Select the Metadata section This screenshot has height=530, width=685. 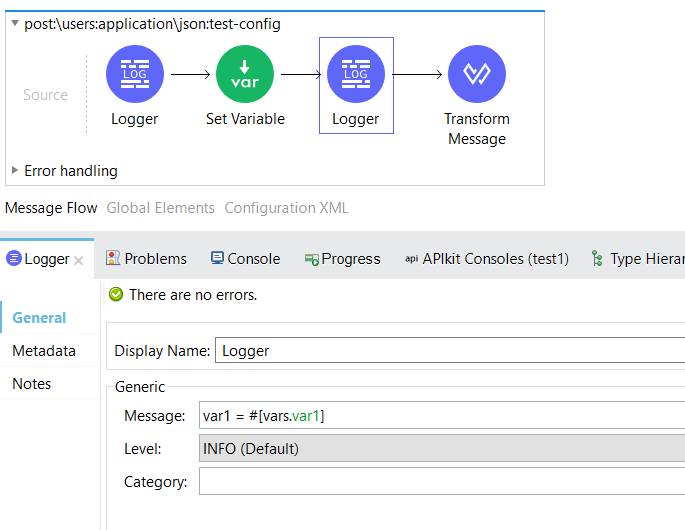click(44, 351)
